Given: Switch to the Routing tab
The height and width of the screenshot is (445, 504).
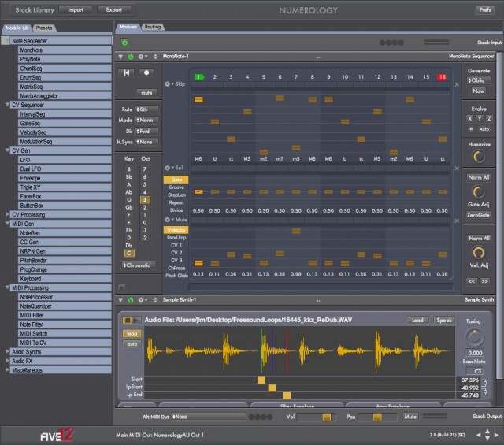Looking at the screenshot, I should click(x=152, y=27).
